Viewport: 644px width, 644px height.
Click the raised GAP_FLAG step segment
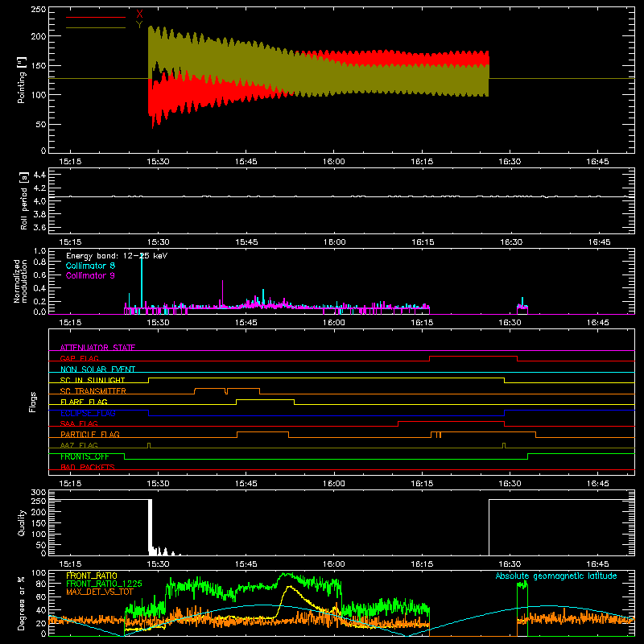point(473,356)
